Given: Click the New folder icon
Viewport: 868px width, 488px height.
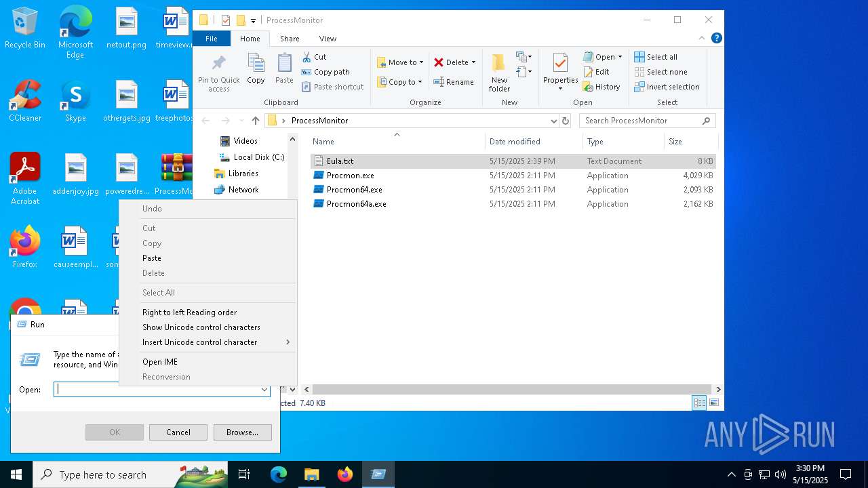Looking at the screenshot, I should coord(498,63).
